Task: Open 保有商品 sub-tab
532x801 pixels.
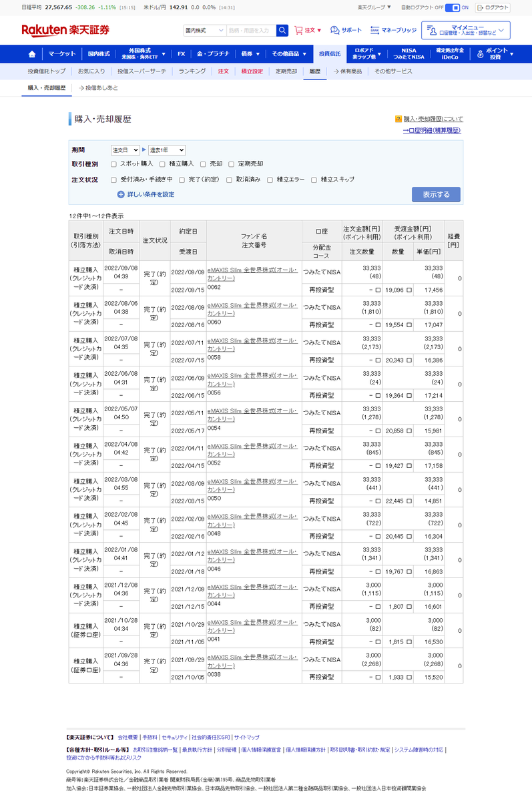Action: (x=348, y=71)
